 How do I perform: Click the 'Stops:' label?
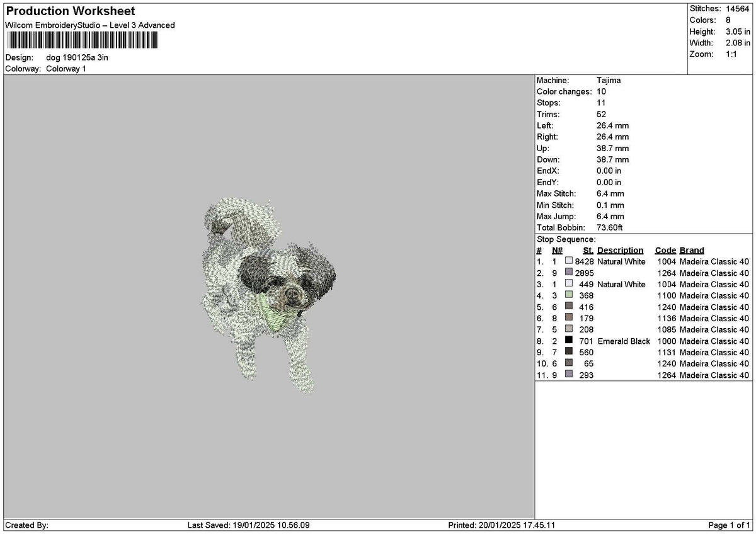(548, 103)
